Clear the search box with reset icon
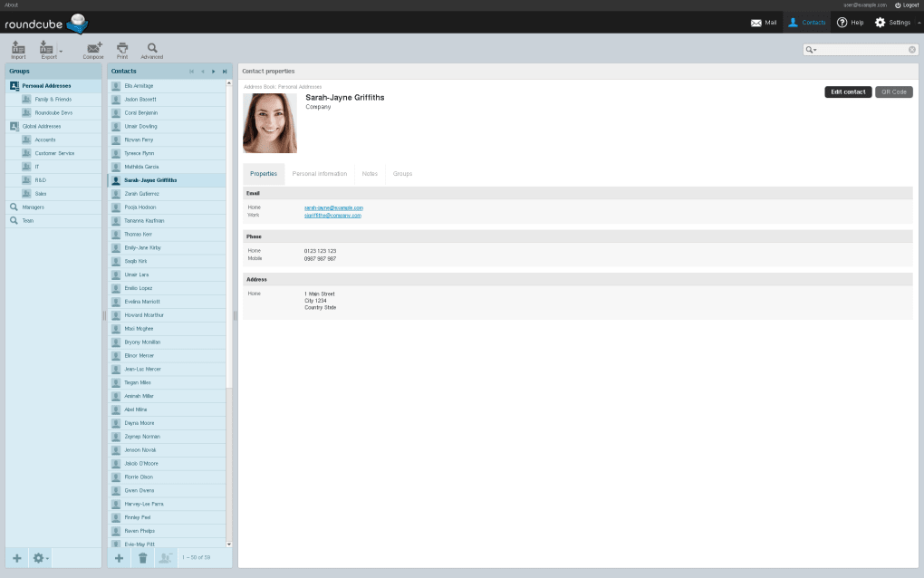 (912, 50)
